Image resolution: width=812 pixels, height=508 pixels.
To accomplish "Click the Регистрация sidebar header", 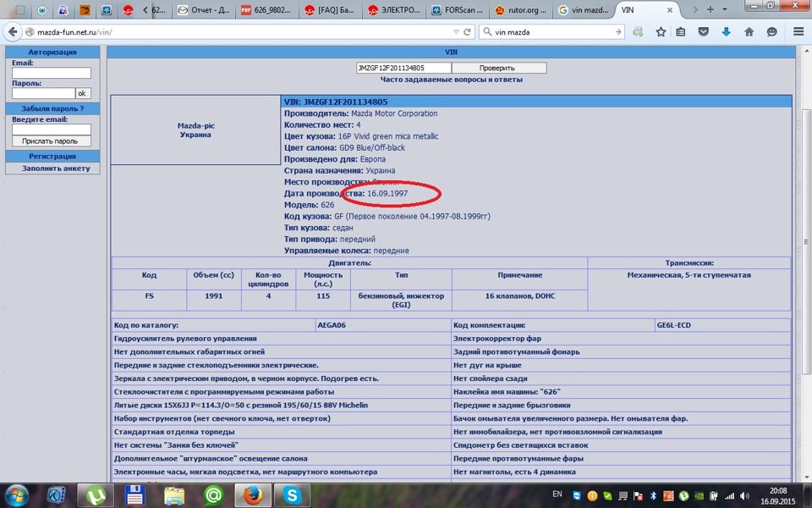I will [x=52, y=156].
